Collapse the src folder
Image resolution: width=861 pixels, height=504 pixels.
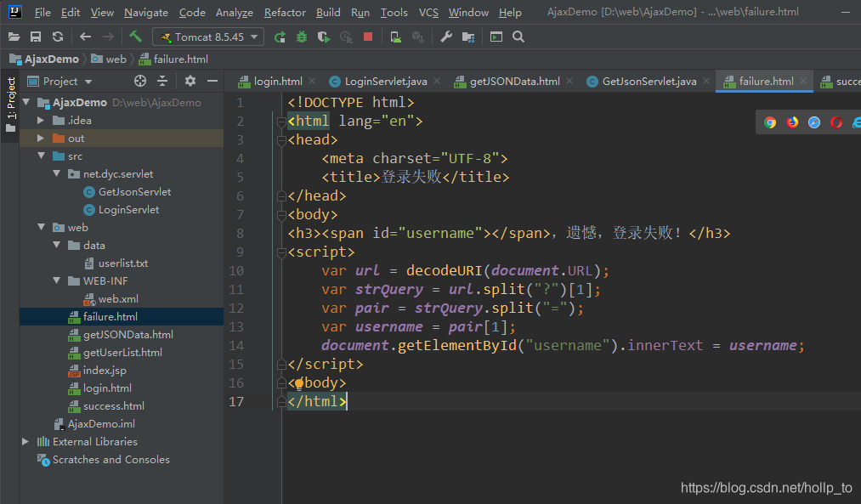[41, 156]
